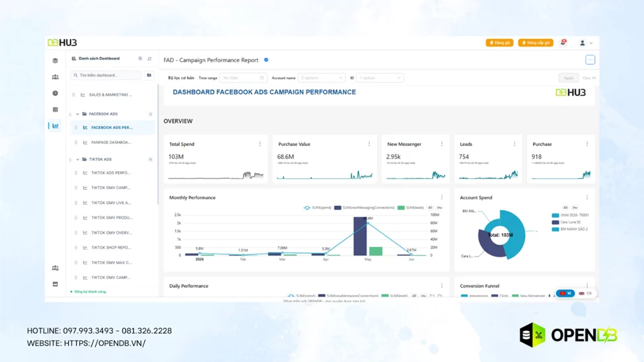Open Monthly Performance chart options menu
Viewport: 644px width, 362px height.
click(442, 198)
